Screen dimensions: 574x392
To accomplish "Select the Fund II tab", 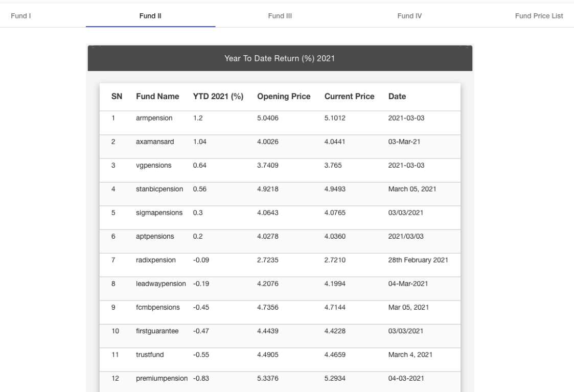I will pyautogui.click(x=150, y=16).
